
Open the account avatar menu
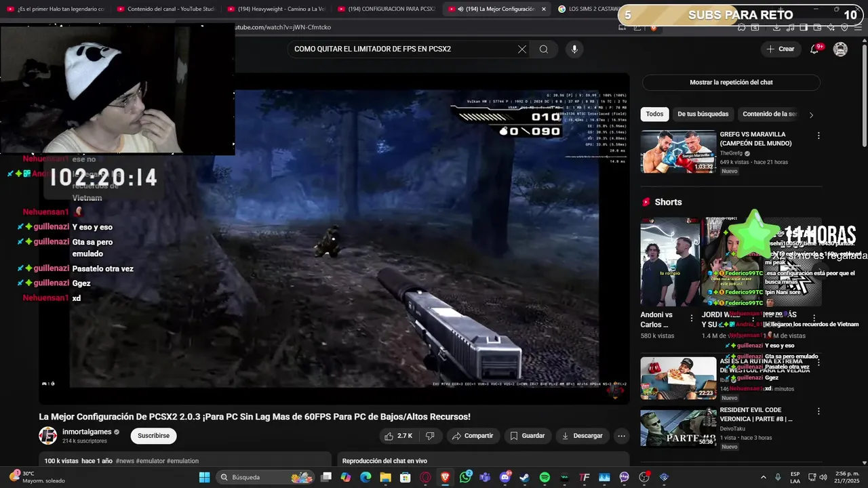coord(840,49)
